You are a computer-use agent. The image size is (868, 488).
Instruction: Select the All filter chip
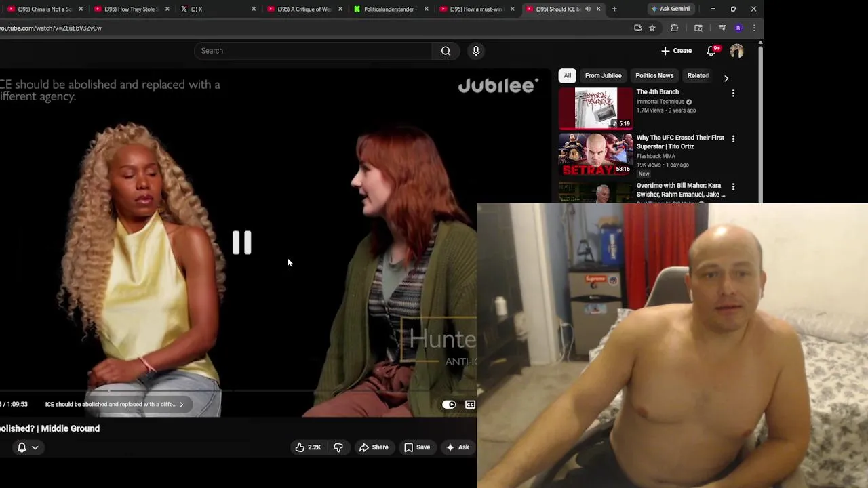pos(567,75)
